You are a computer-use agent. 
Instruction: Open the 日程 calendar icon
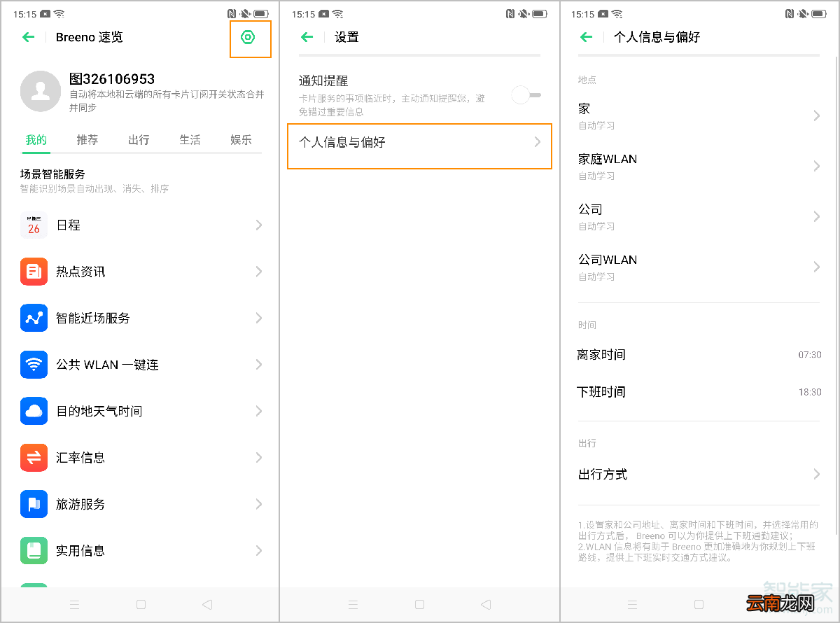[x=34, y=225]
